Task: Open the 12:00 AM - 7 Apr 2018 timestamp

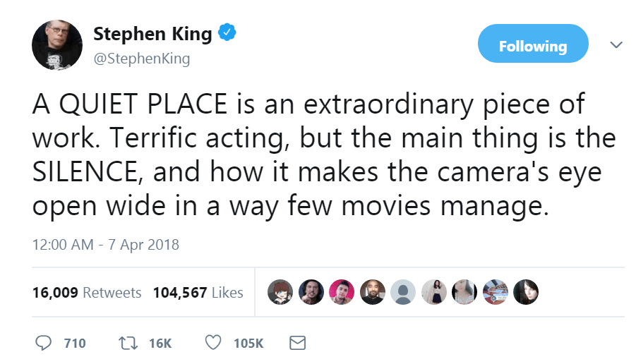Action: click(106, 245)
